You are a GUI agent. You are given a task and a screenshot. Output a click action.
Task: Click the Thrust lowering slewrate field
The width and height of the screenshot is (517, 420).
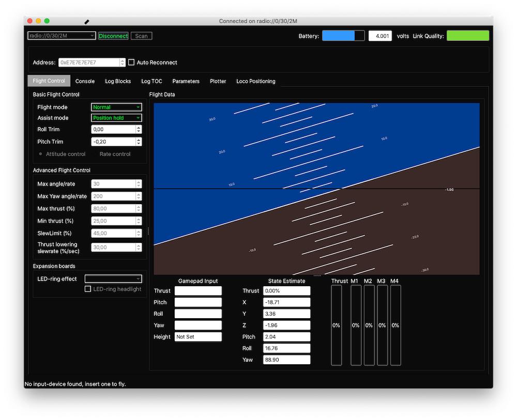pyautogui.click(x=113, y=247)
